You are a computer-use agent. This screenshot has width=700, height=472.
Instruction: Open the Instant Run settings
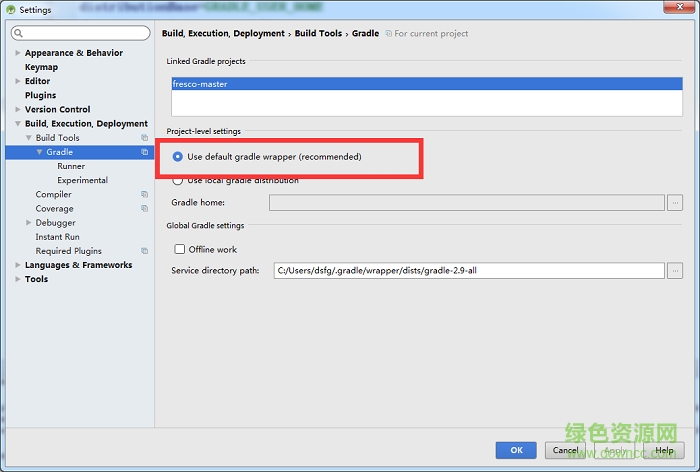pos(58,237)
